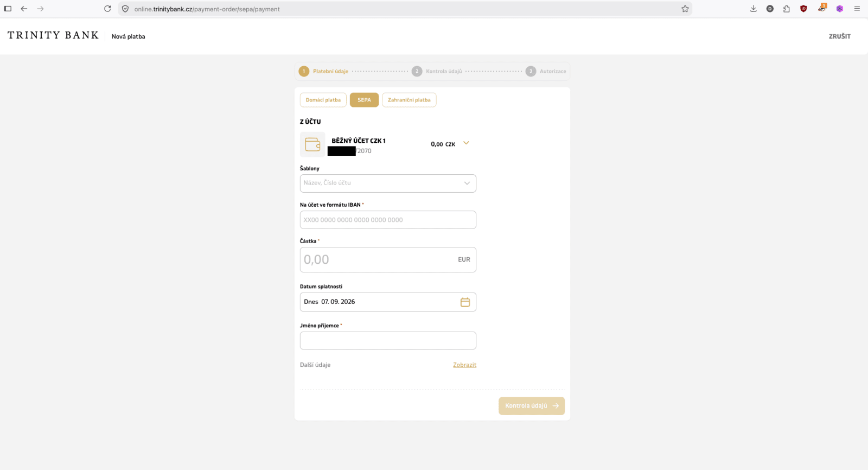
Task: Click step 2 Kontrola údajů indicator
Action: (437, 71)
